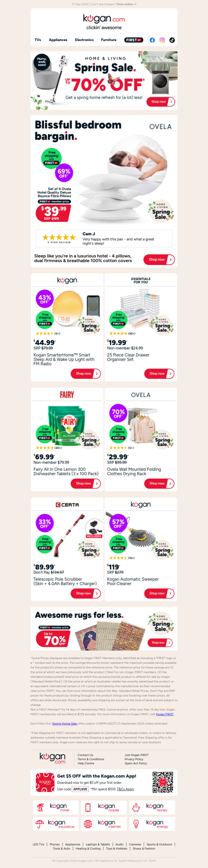Shop now for Fairy Dishwasher Tablets
This screenshot has width=208, height=868.
(86, 483)
